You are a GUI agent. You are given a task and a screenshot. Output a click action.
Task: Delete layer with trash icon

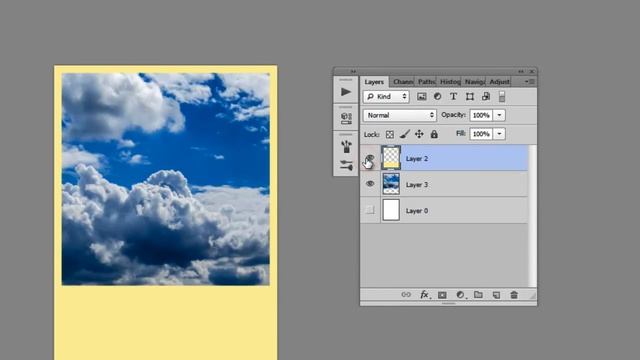[514, 294]
